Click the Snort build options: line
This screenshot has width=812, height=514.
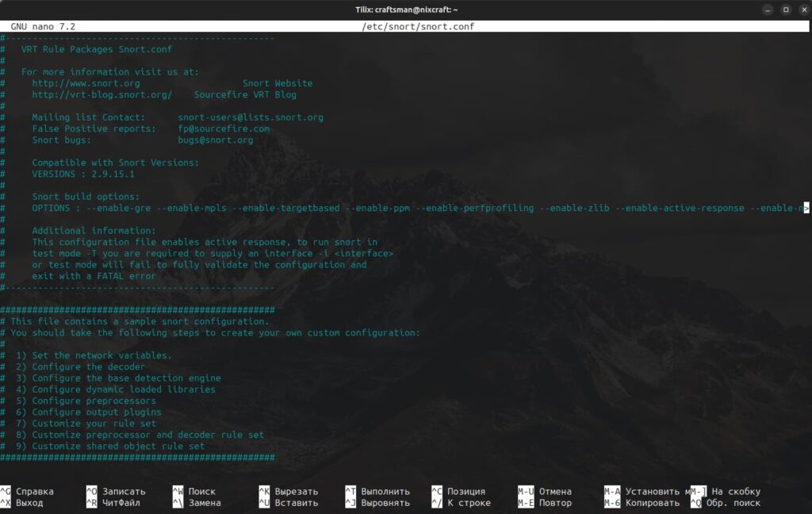[86, 197]
